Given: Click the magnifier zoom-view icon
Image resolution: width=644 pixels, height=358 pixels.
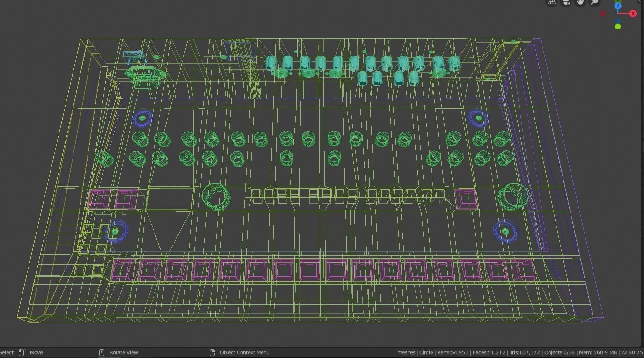Looking at the screenshot, I should [594, 2].
